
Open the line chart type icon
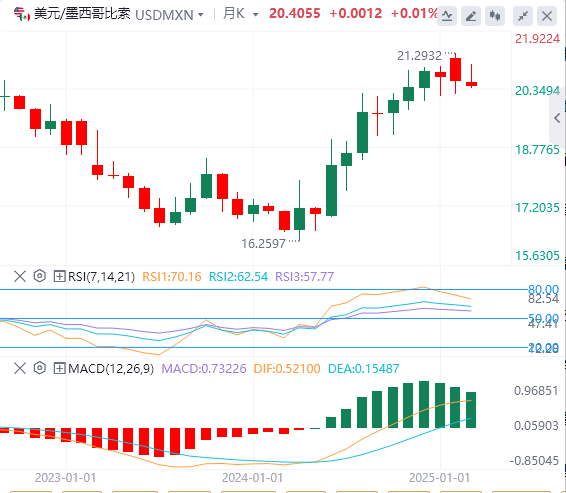pos(447,16)
